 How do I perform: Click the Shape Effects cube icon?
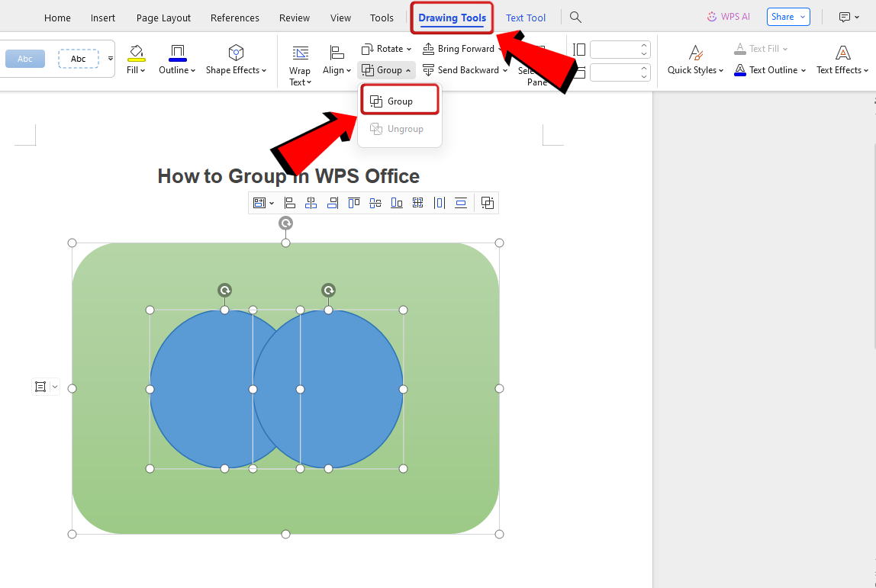pos(236,52)
